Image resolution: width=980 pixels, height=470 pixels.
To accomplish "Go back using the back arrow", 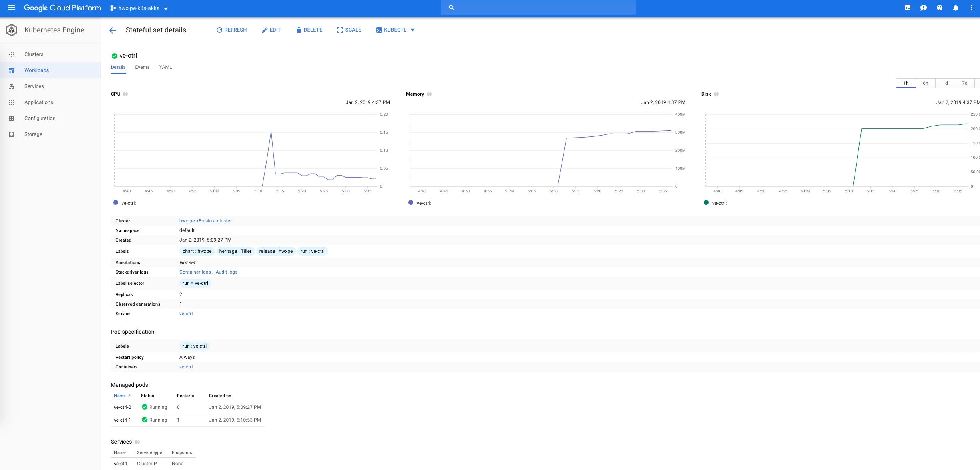I will [x=112, y=30].
